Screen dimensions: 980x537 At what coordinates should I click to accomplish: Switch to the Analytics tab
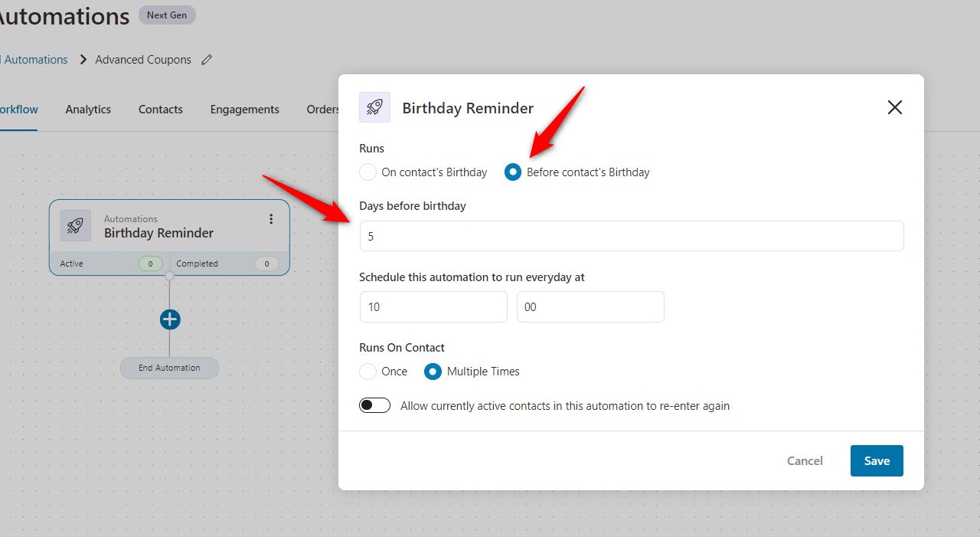[88, 110]
